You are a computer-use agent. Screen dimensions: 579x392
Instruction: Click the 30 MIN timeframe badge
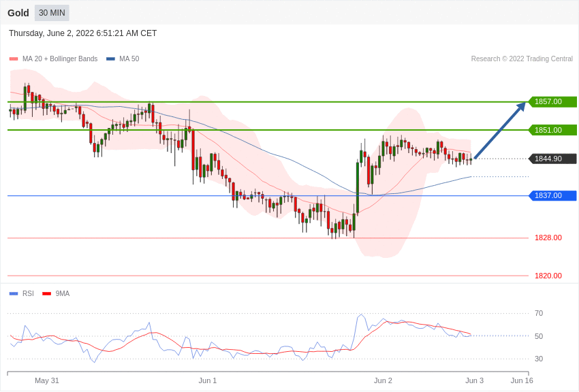point(52,13)
